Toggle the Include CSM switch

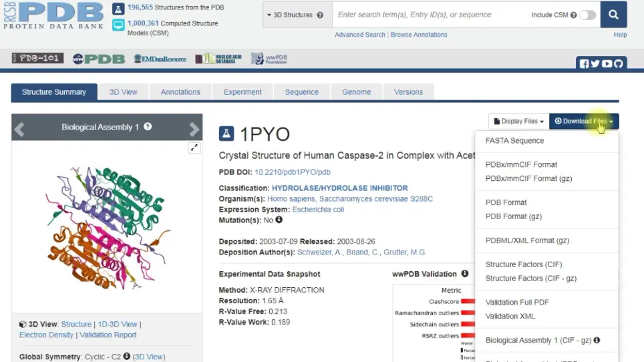click(x=588, y=15)
